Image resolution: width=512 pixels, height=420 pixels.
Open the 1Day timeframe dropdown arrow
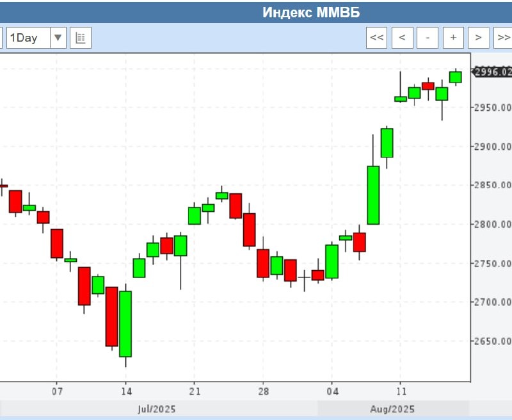click(x=58, y=38)
